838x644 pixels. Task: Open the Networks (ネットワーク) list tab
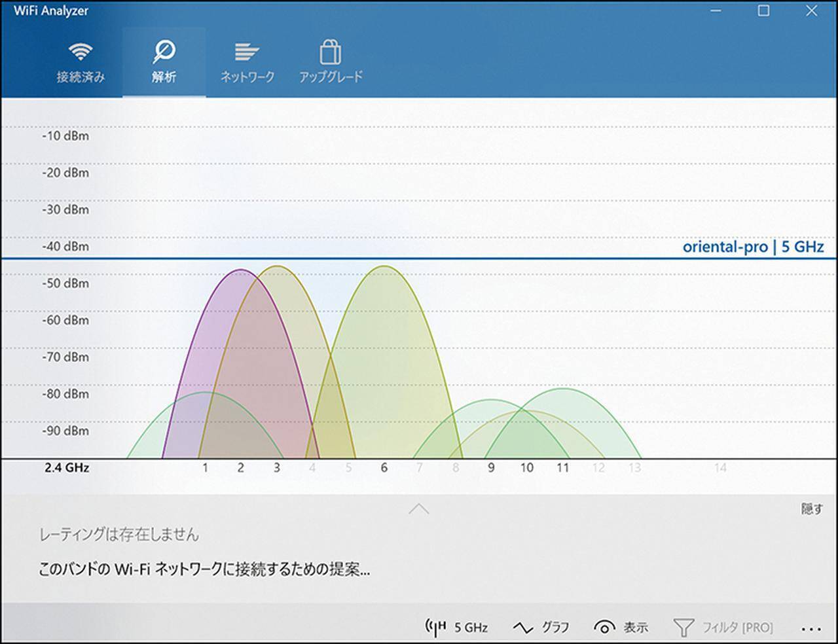pyautogui.click(x=247, y=63)
